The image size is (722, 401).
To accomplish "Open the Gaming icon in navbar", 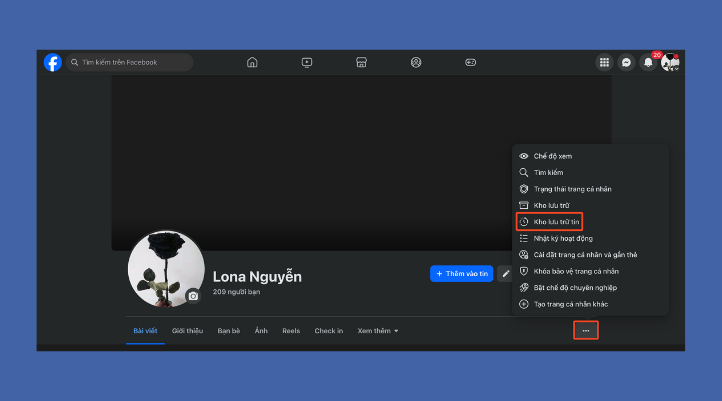I will pyautogui.click(x=471, y=62).
